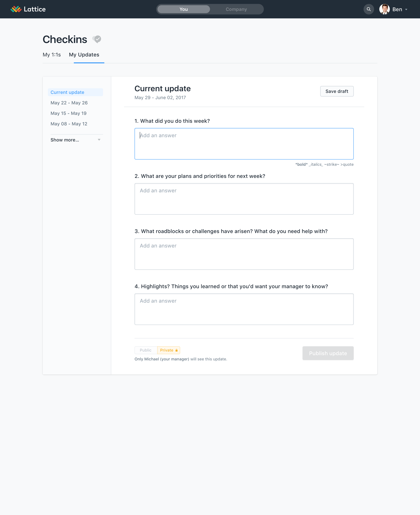Open the Ben user menu dropdown arrow
The height and width of the screenshot is (515, 420).
tap(406, 10)
